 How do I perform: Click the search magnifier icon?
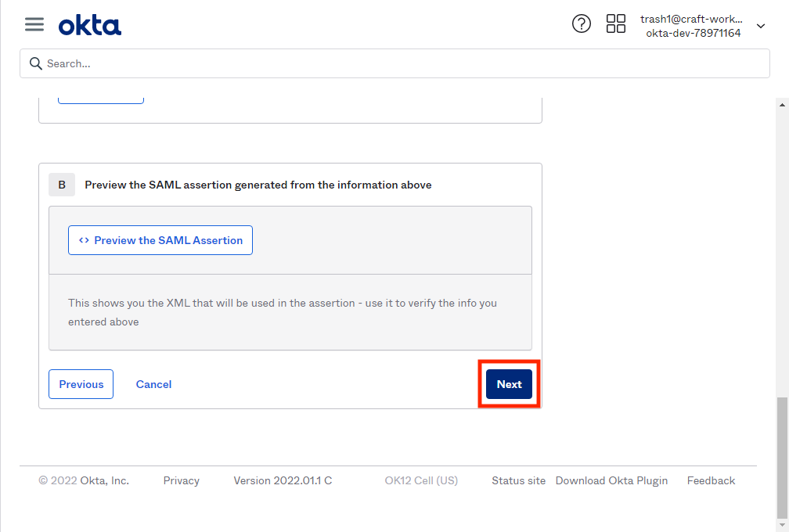[x=36, y=63]
